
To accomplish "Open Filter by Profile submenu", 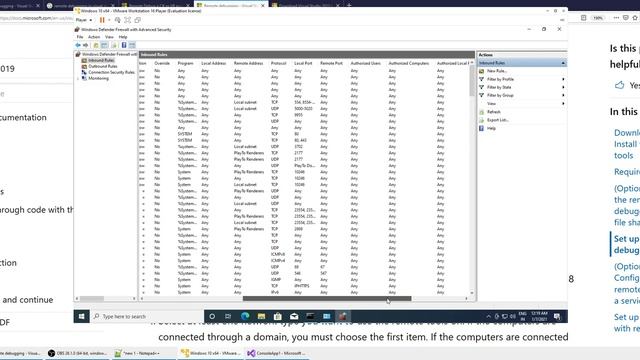I will pyautogui.click(x=522, y=79).
